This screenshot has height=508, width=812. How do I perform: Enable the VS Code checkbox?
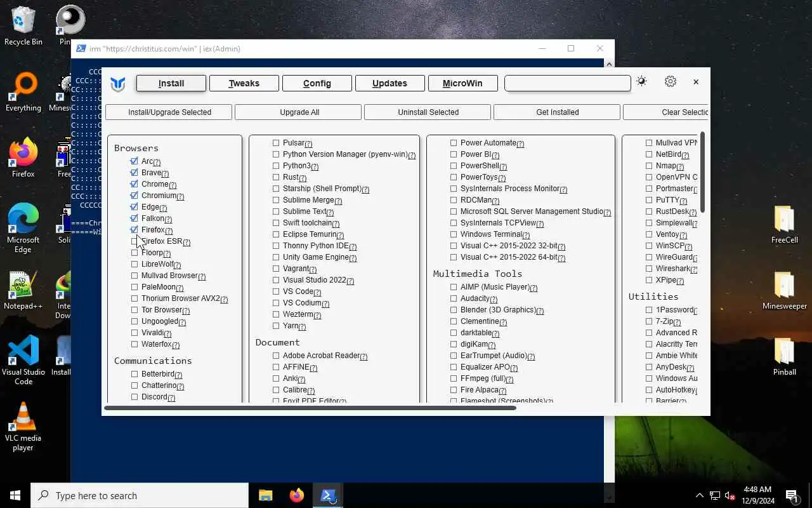tap(276, 291)
